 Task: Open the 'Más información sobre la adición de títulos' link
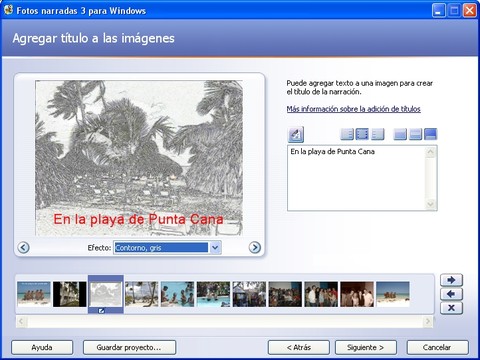coord(353,109)
